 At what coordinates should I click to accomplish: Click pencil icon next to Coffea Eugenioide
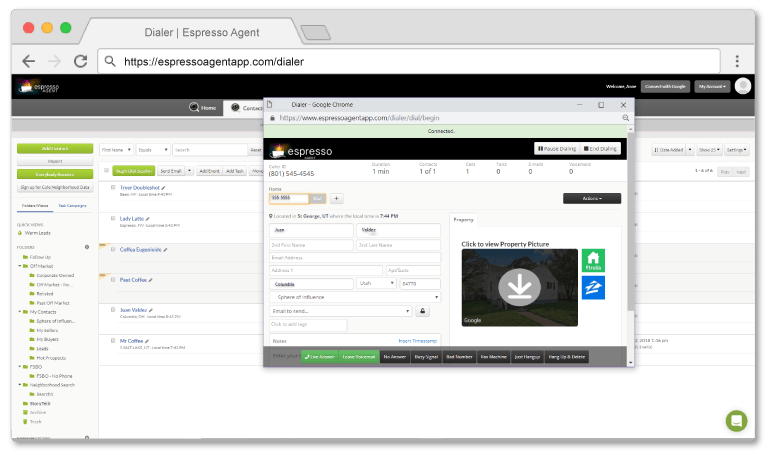[165, 250]
